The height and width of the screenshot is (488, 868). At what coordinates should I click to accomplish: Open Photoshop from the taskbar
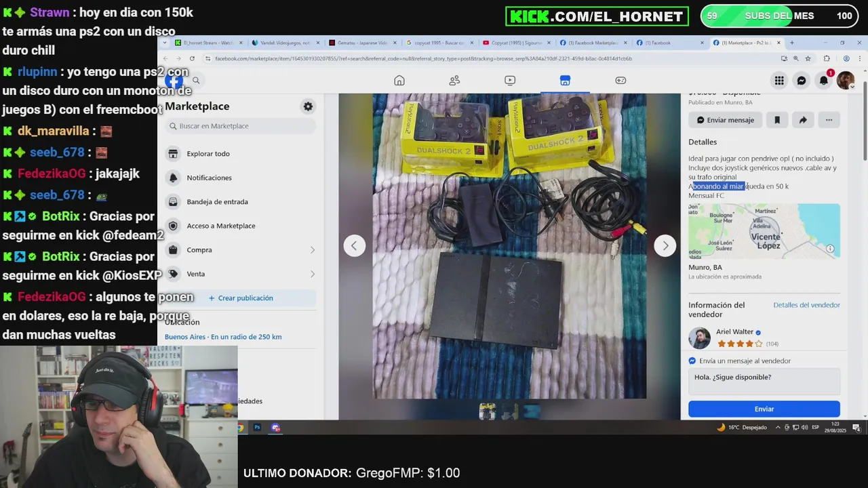(257, 428)
